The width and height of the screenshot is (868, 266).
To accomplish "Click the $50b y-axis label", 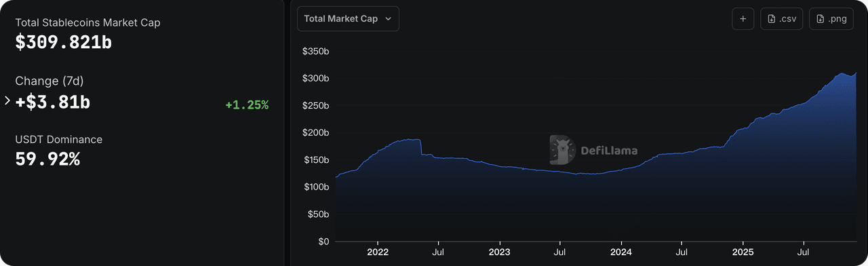I will [318, 214].
